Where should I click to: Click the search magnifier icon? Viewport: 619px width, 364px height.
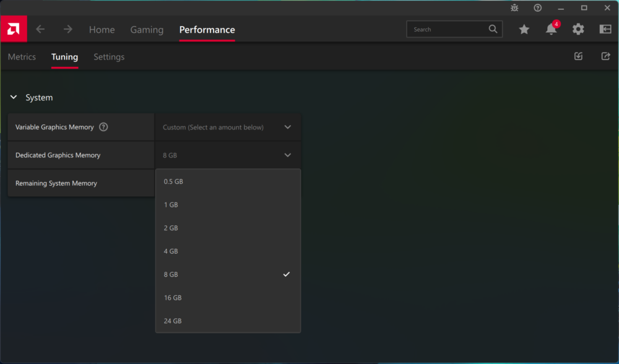493,29
